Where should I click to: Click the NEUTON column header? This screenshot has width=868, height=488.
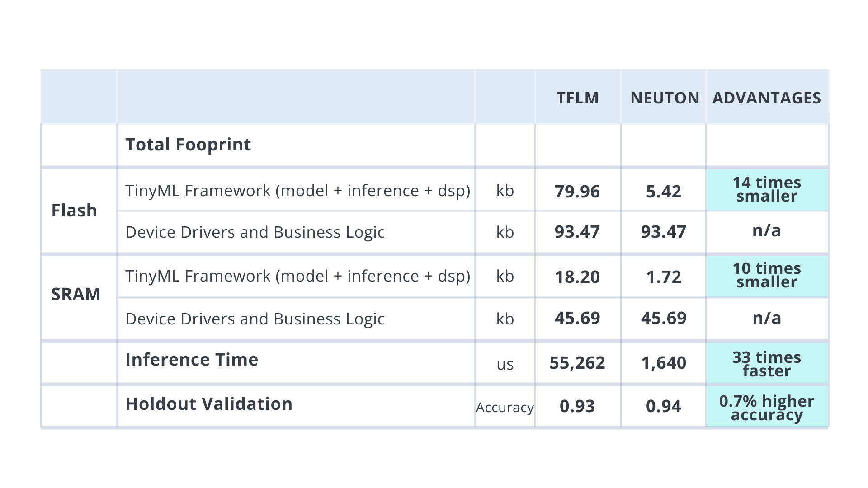click(665, 98)
